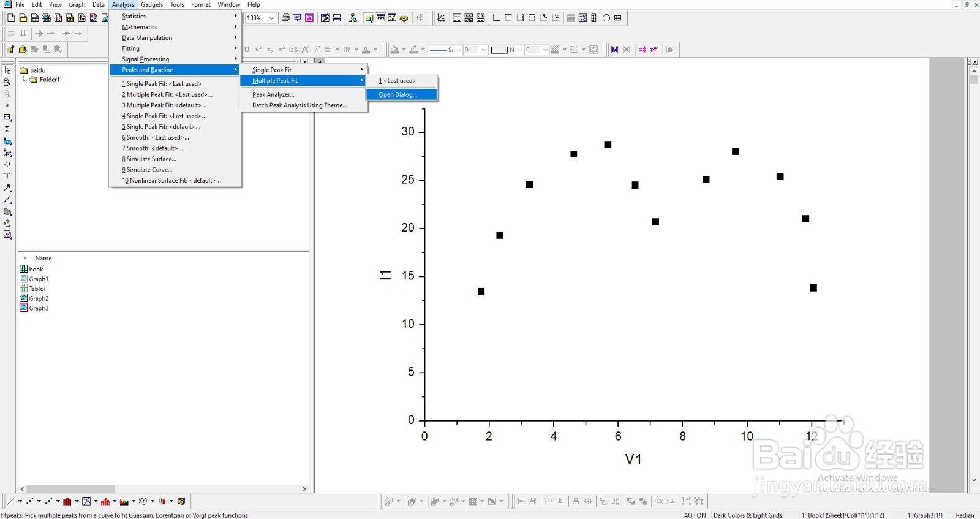Select the Arrow drawing tool
The height and width of the screenshot is (519, 980).
click(7, 188)
